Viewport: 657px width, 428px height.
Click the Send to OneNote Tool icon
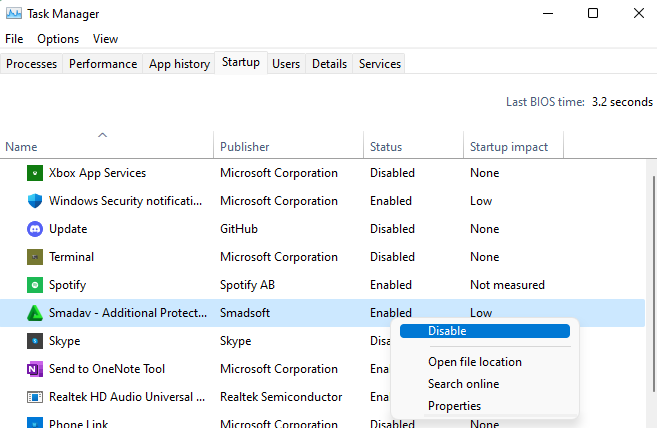35,369
